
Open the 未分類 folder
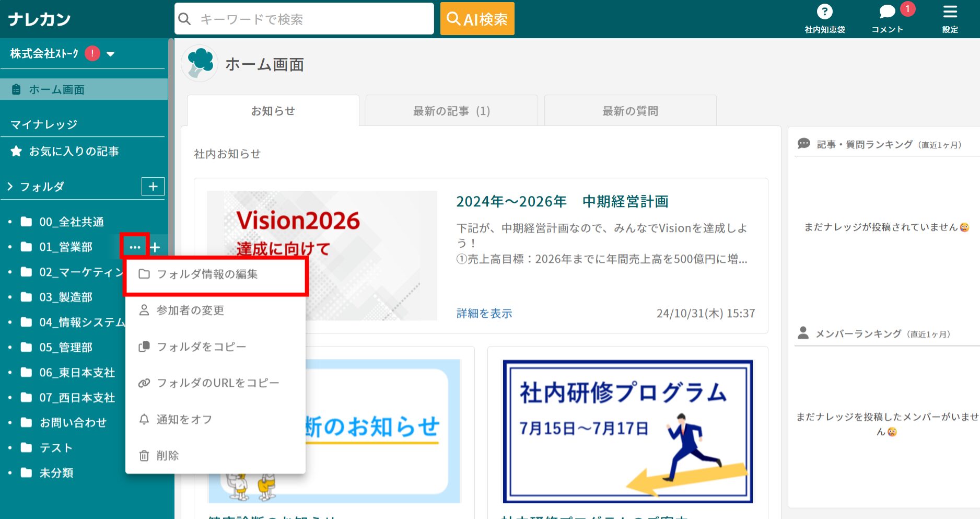click(56, 472)
